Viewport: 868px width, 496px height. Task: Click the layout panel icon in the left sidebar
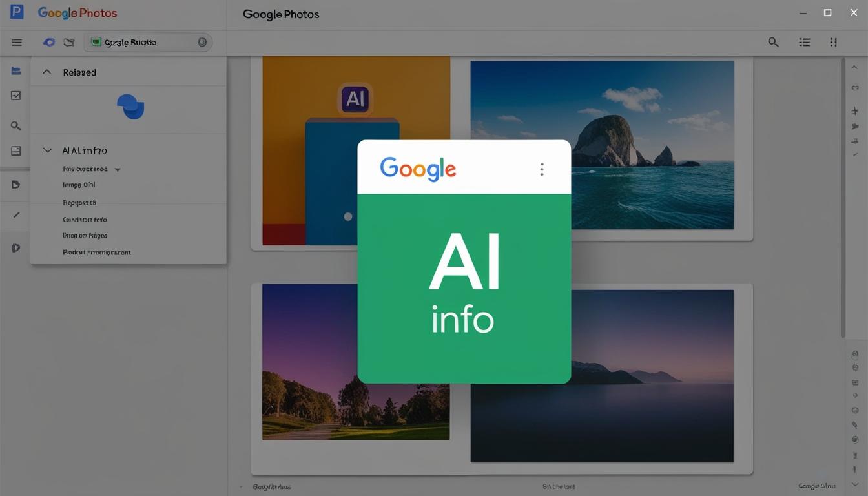click(16, 150)
